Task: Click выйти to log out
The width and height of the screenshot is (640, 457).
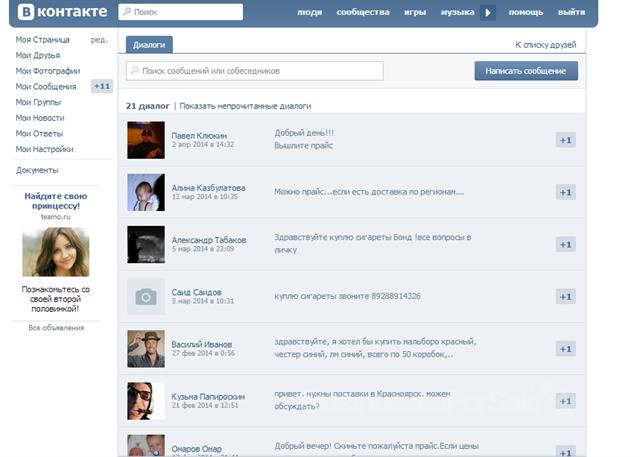Action: point(572,13)
